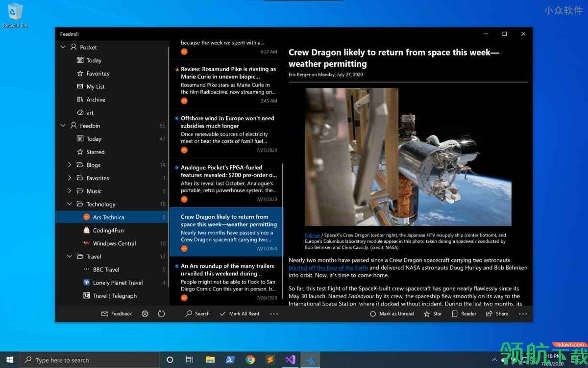This screenshot has height=368, width=588.
Task: Star the current article
Action: pyautogui.click(x=433, y=314)
